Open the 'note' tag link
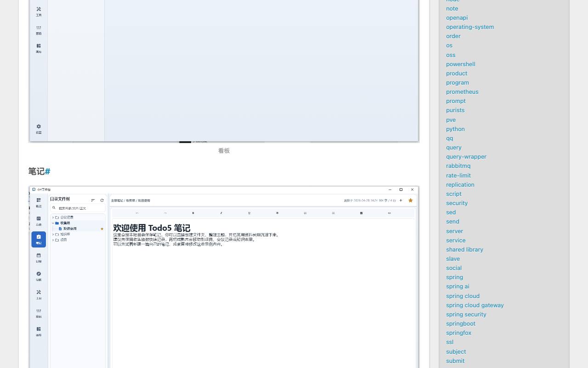 pyautogui.click(x=452, y=8)
